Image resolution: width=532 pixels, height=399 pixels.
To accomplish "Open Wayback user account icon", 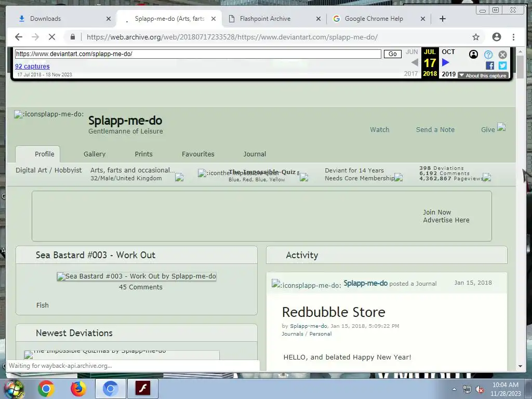I will (473, 54).
